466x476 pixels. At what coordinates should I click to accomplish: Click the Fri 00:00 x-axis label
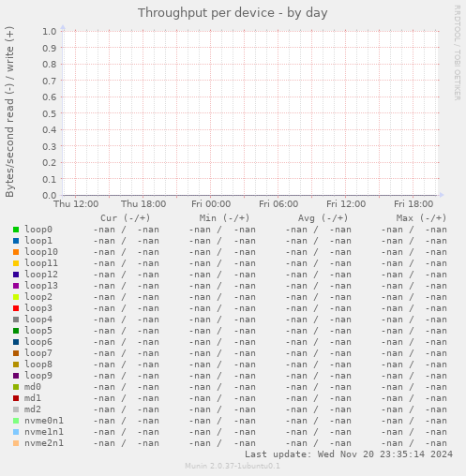tap(211, 204)
